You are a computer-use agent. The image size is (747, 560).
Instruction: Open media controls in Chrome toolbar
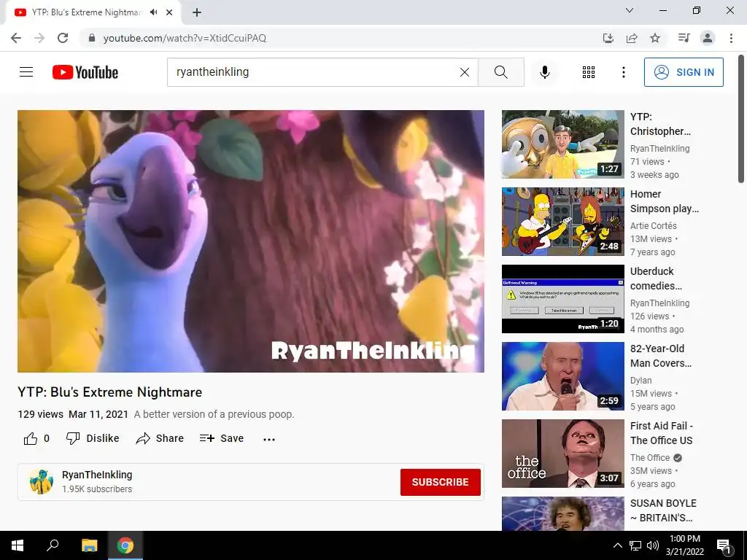[684, 38]
